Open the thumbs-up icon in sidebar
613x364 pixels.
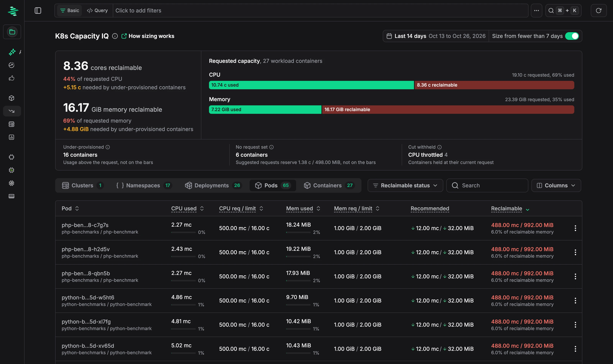coord(11,78)
